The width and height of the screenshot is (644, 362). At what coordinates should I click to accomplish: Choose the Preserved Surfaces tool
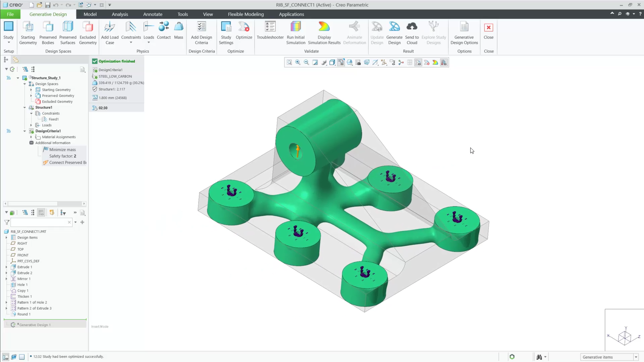click(68, 33)
